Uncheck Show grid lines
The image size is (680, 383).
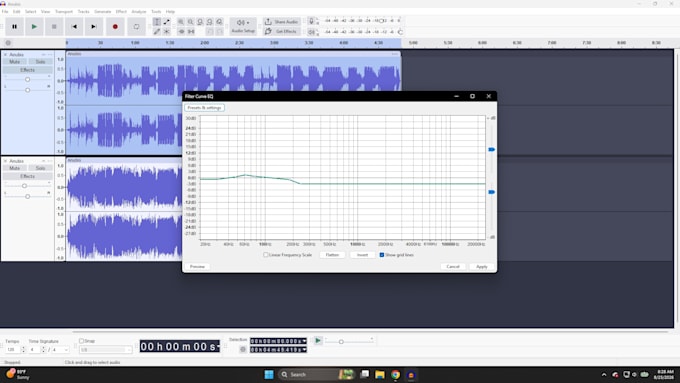[382, 255]
